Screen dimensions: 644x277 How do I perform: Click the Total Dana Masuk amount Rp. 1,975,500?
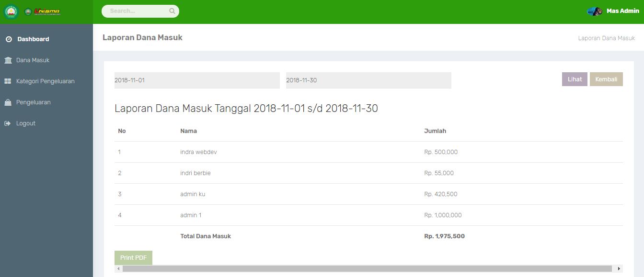[444, 236]
